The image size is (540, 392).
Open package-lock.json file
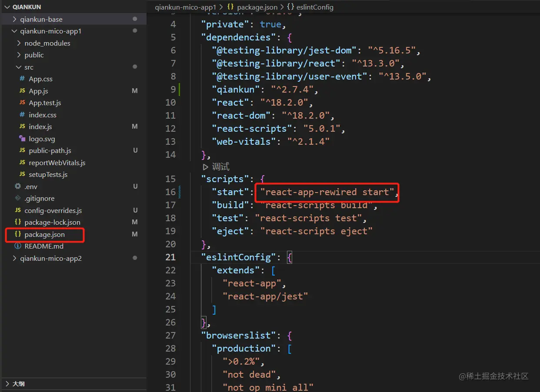pos(52,222)
